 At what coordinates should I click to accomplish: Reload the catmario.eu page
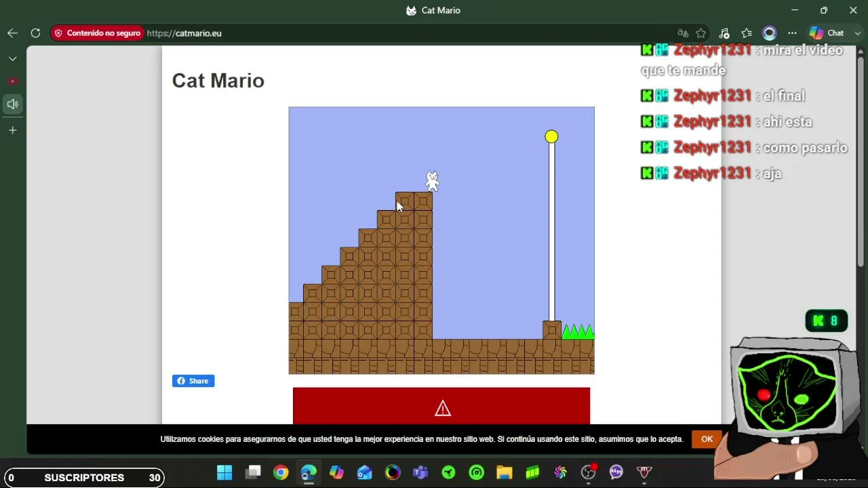click(35, 33)
